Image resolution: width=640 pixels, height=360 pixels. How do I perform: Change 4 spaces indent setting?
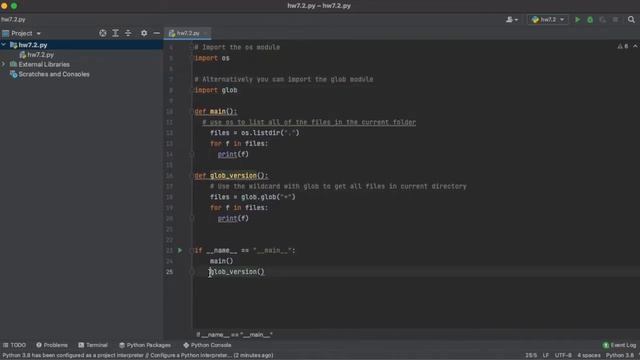click(589, 356)
